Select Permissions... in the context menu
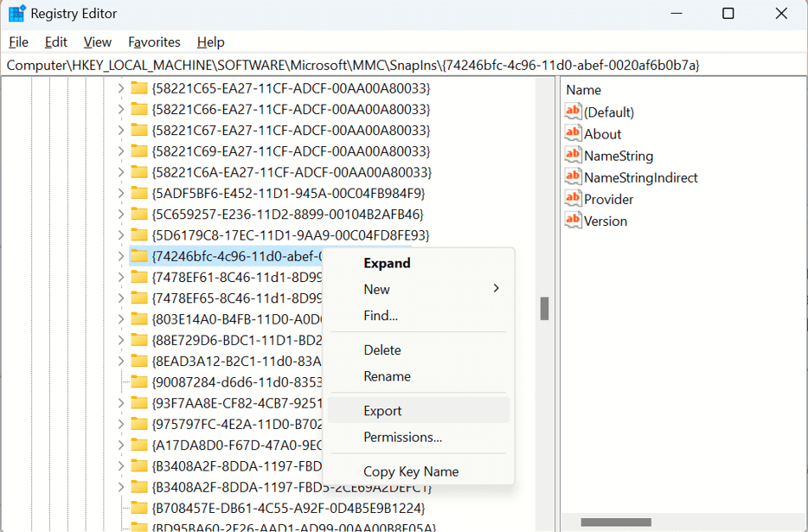Viewport: 808px width, 532px height. point(402,437)
